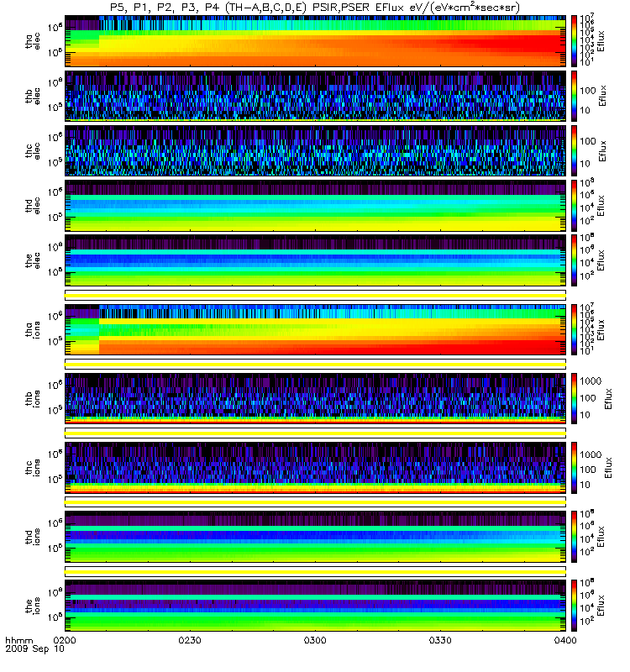Click the Eflux label beside thb ions color bar
This screenshot has height=672, width=630.
pyautogui.click(x=607, y=398)
